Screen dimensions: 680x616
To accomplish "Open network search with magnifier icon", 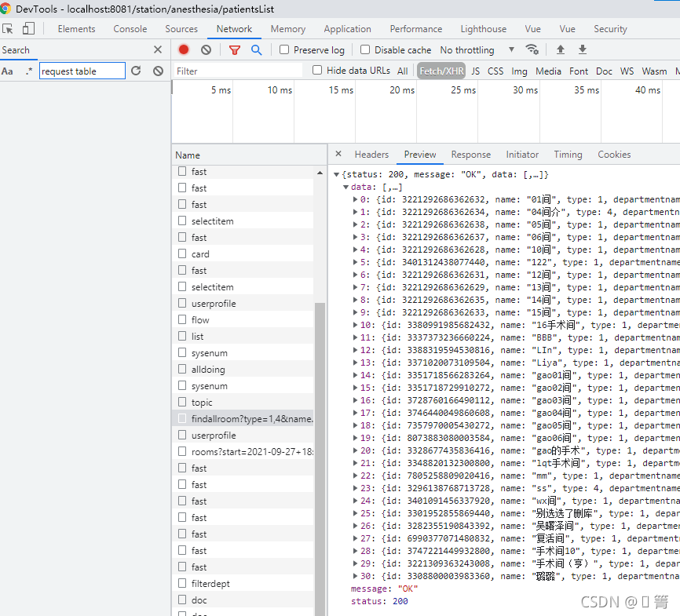I will pos(256,49).
